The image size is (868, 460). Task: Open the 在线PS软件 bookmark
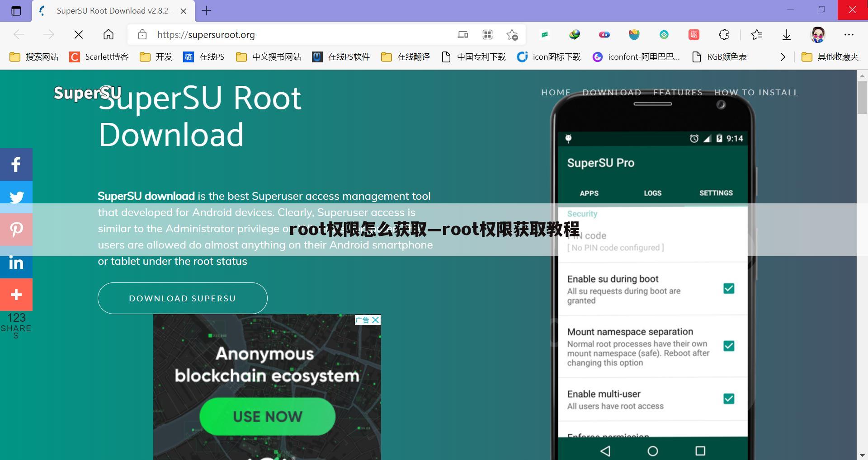click(x=341, y=56)
